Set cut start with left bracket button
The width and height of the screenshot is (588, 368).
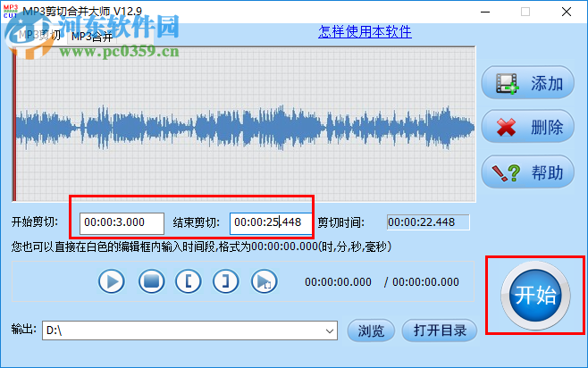pos(189,281)
